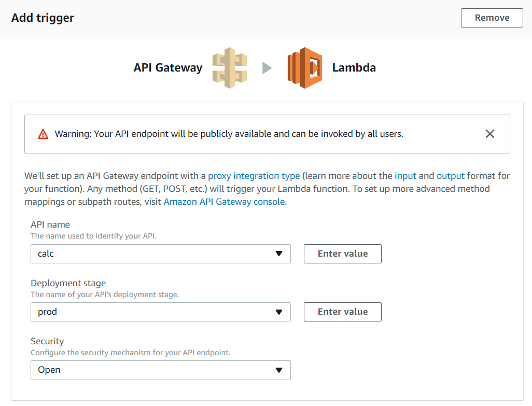Click Remove to delete the trigger
The image size is (532, 406).
point(491,17)
